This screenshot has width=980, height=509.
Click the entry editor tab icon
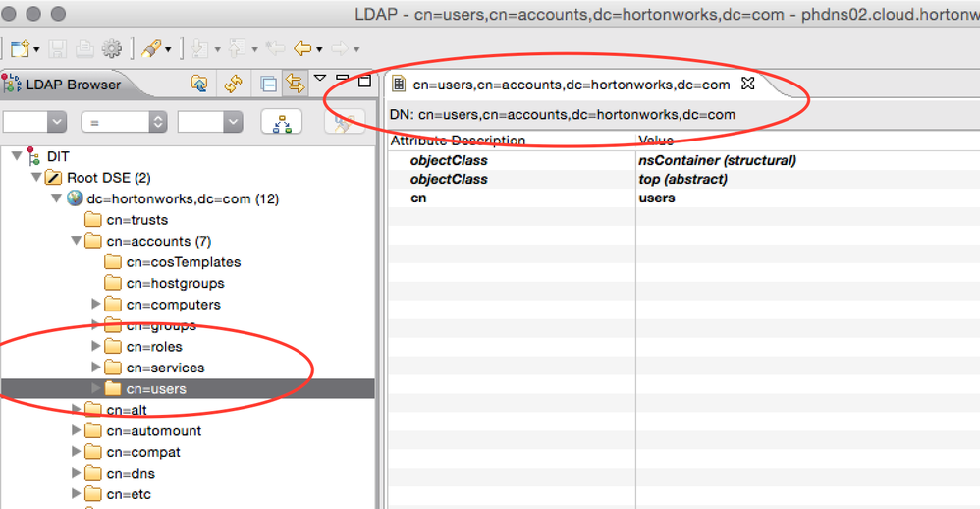click(398, 85)
